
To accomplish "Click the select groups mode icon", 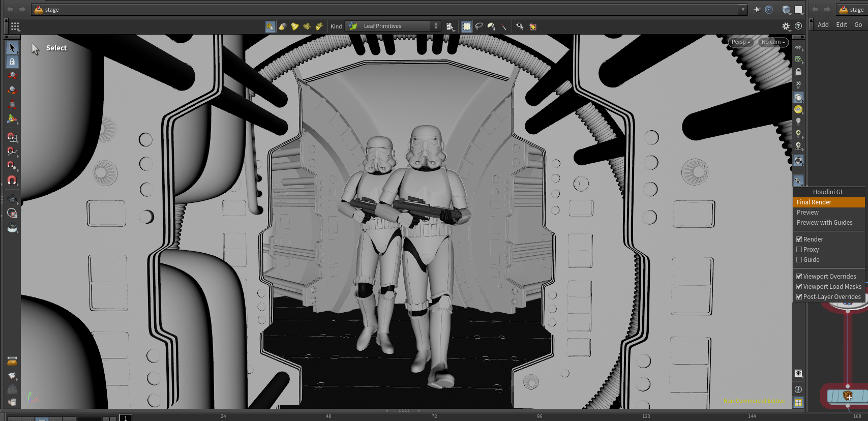I will [x=294, y=26].
